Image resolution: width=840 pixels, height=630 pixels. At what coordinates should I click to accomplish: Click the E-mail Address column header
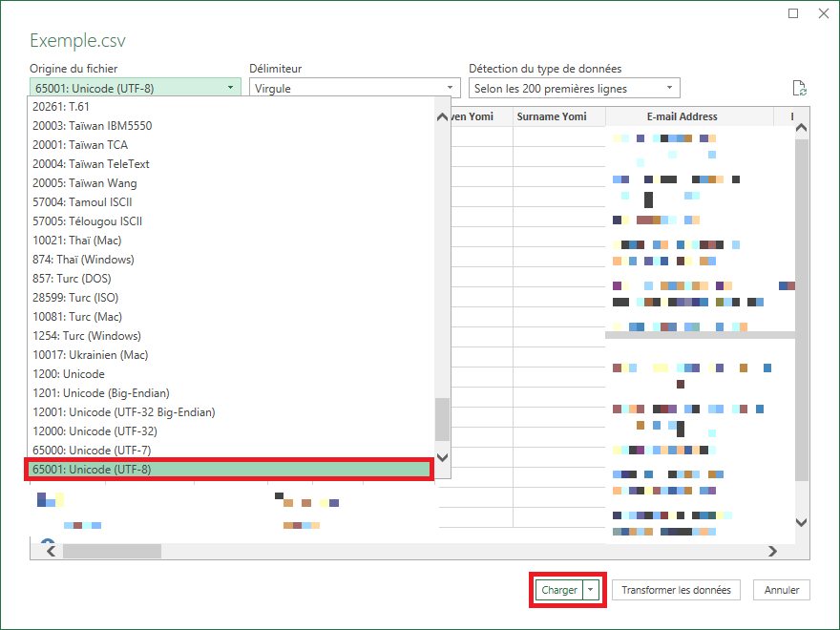click(682, 116)
